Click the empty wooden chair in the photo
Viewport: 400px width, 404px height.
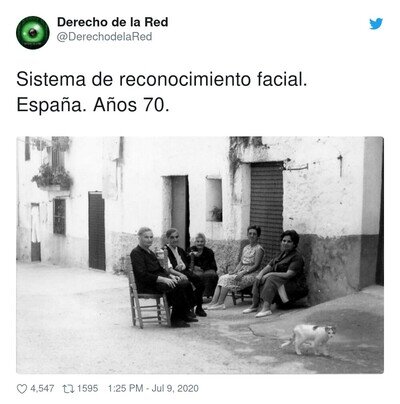click(147, 300)
